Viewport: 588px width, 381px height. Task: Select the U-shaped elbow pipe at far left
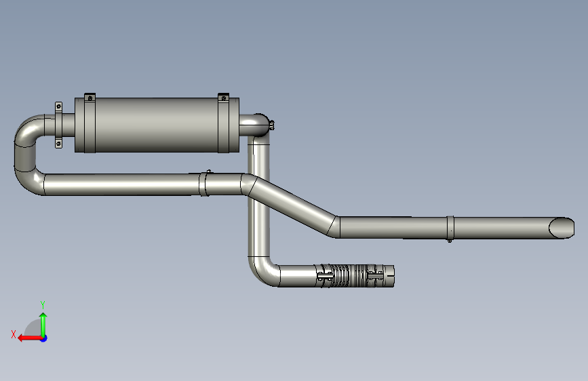click(26, 155)
